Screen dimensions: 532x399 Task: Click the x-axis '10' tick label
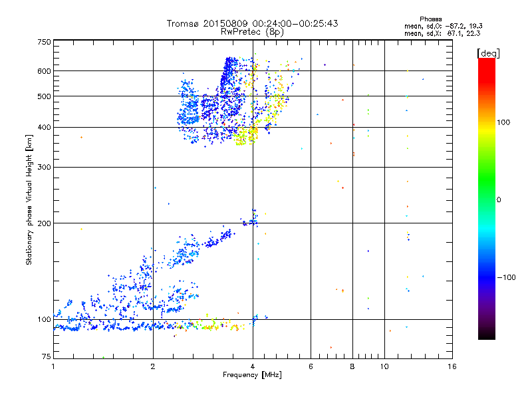pyautogui.click(x=384, y=366)
